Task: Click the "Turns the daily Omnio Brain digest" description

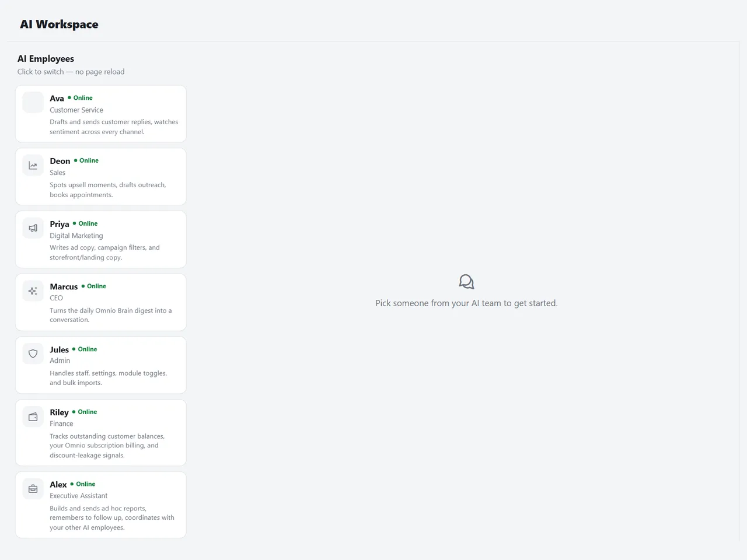Action: 111,315
